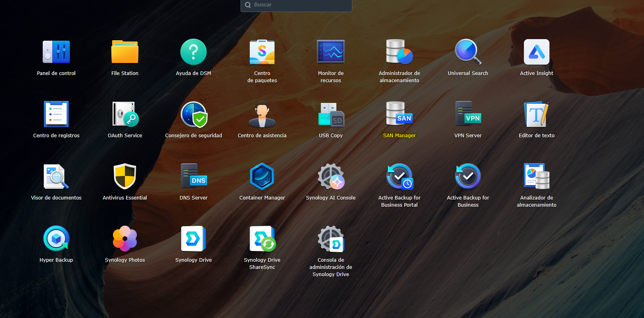Launch Synology Drive

tap(194, 239)
